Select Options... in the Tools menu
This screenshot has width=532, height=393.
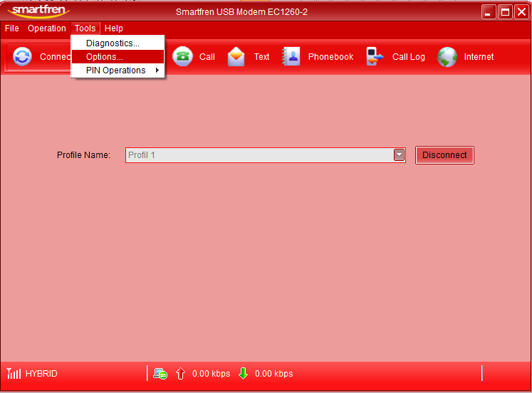(118, 57)
